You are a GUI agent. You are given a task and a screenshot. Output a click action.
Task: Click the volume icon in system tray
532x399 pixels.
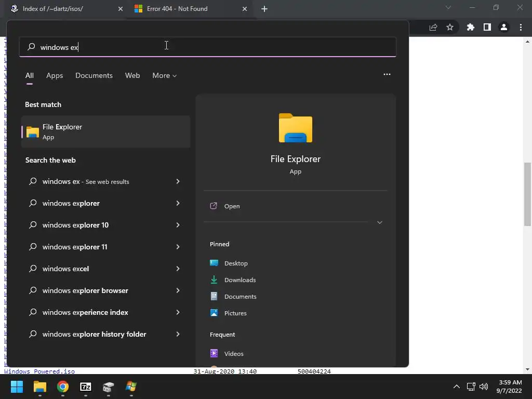pyautogui.click(x=484, y=387)
